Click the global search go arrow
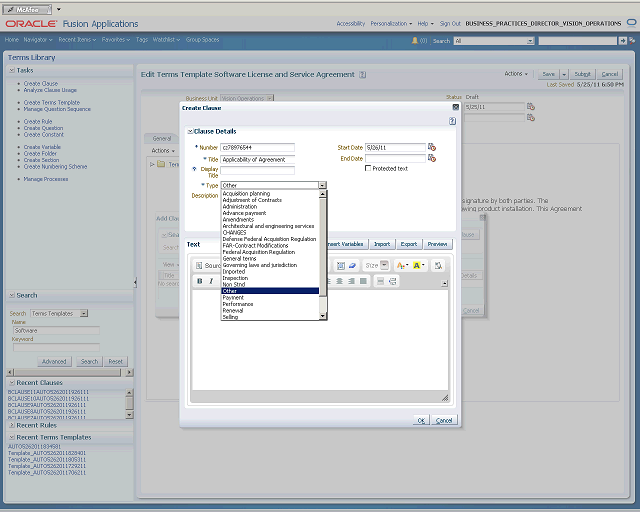The height and width of the screenshot is (512, 640). click(x=622, y=40)
